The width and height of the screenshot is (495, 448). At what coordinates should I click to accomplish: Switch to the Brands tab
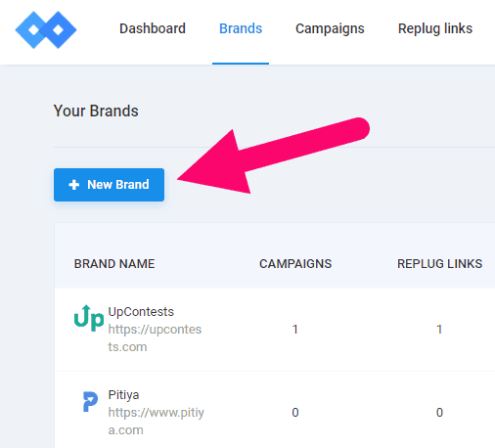pyautogui.click(x=241, y=28)
